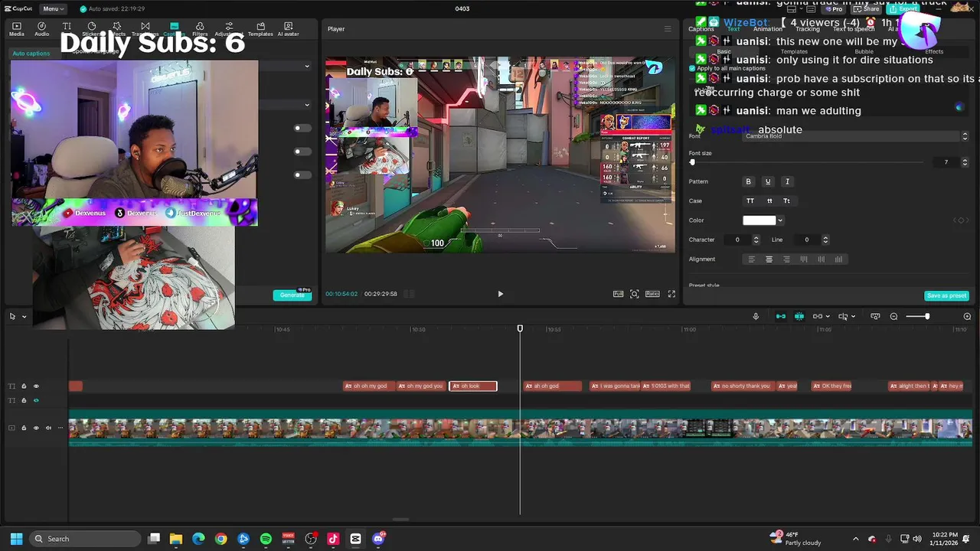Screen dimensions: 980x551
Task: Click the font size value stepper arrows
Action: (x=965, y=162)
